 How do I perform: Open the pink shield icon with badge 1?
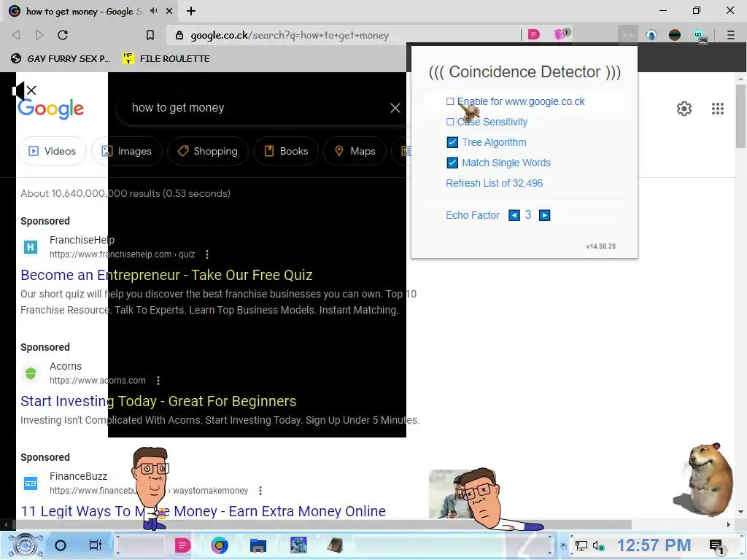coord(561,34)
